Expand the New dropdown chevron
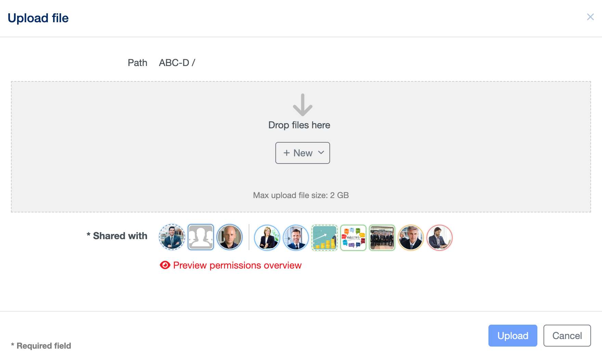Screen dimensions: 602x364 click(321, 153)
